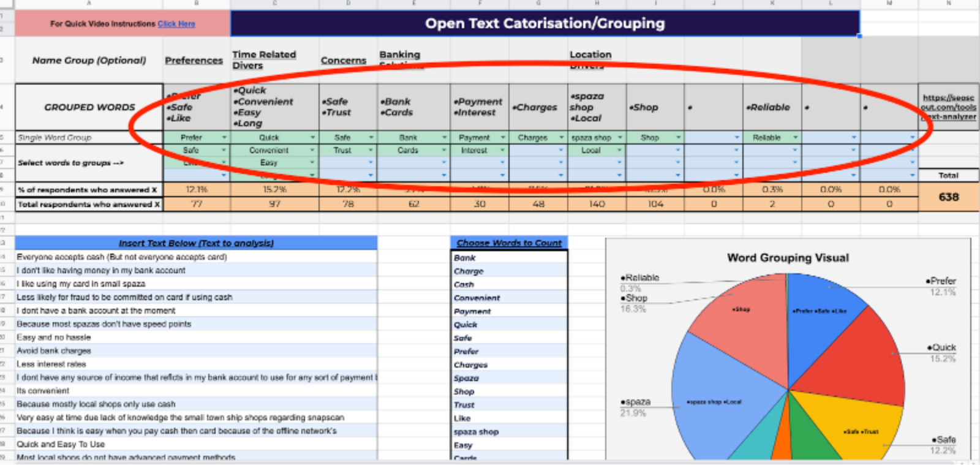Open the "Charges" dropdown in Single Word Group row
The image size is (980, 465).
[x=538, y=138]
